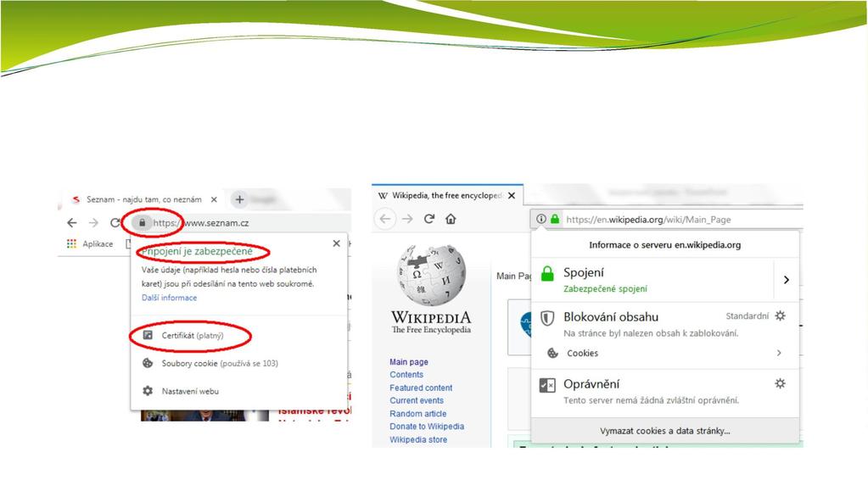Open the Random article link

point(418,414)
